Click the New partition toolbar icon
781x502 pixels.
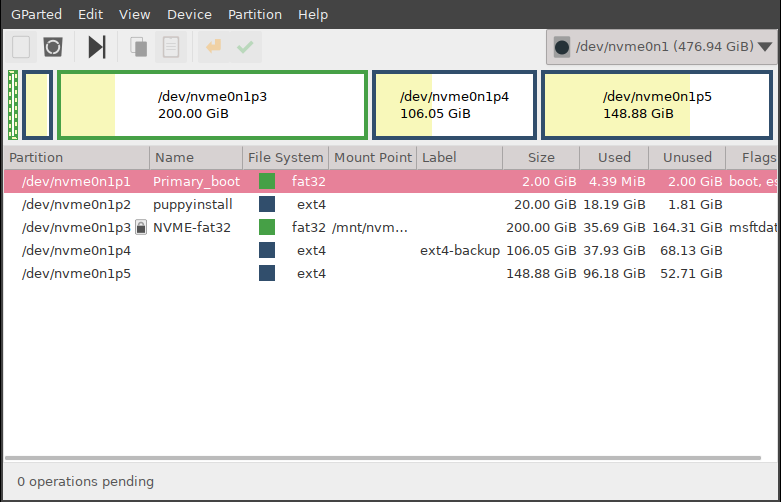click(x=21, y=47)
